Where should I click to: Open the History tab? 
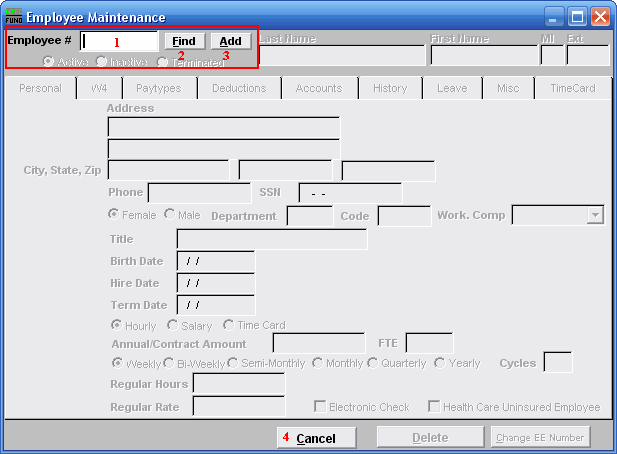coord(390,88)
